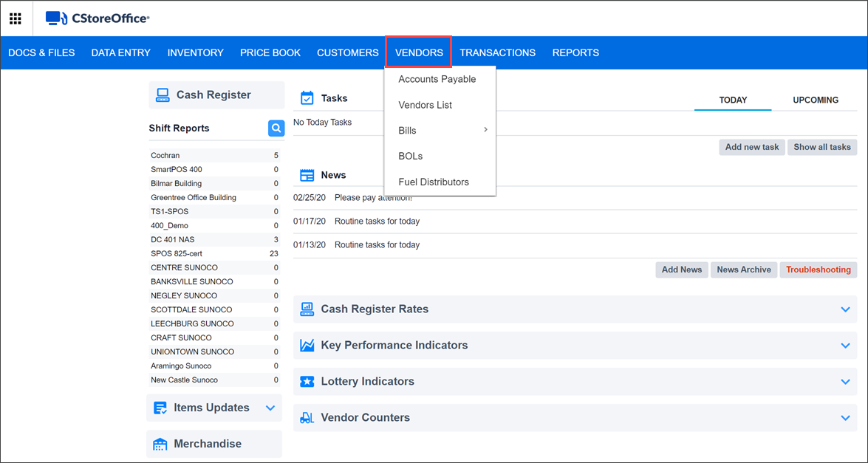
Task: Click the Cash Register Rates icon
Action: [307, 309]
